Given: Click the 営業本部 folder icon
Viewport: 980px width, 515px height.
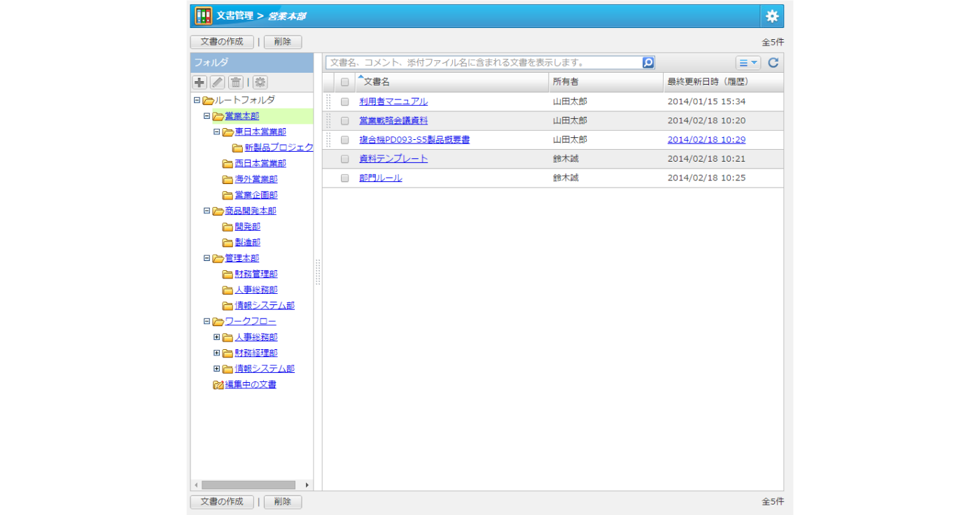Looking at the screenshot, I should point(218,116).
